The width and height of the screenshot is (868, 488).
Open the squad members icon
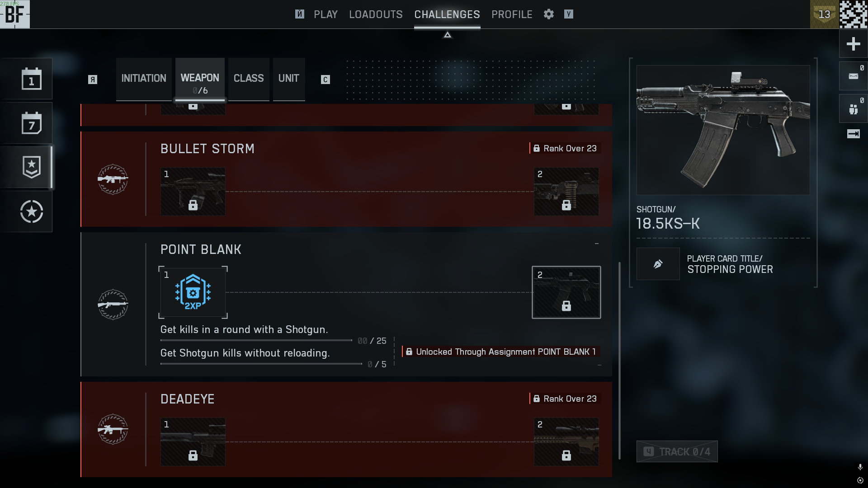(x=853, y=109)
